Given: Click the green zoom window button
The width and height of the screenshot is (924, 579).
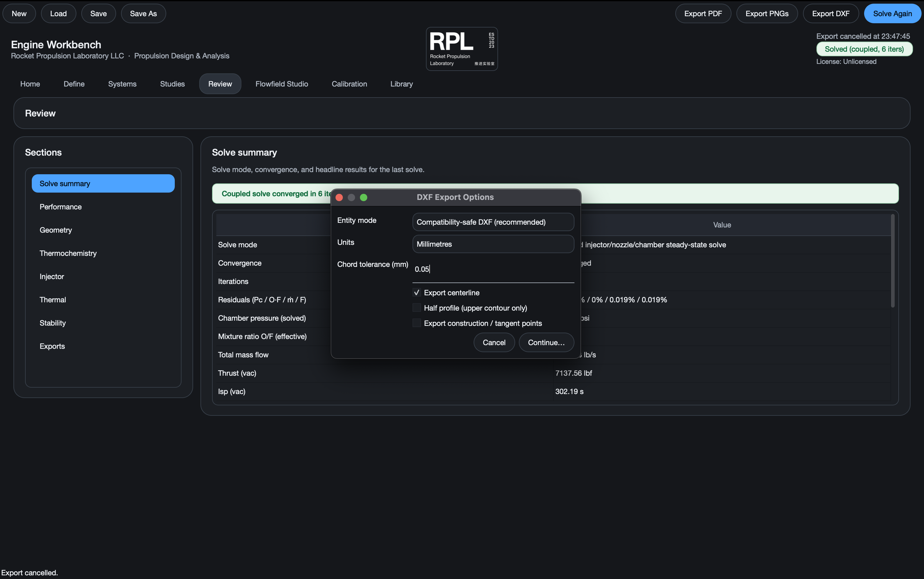Looking at the screenshot, I should click(364, 197).
